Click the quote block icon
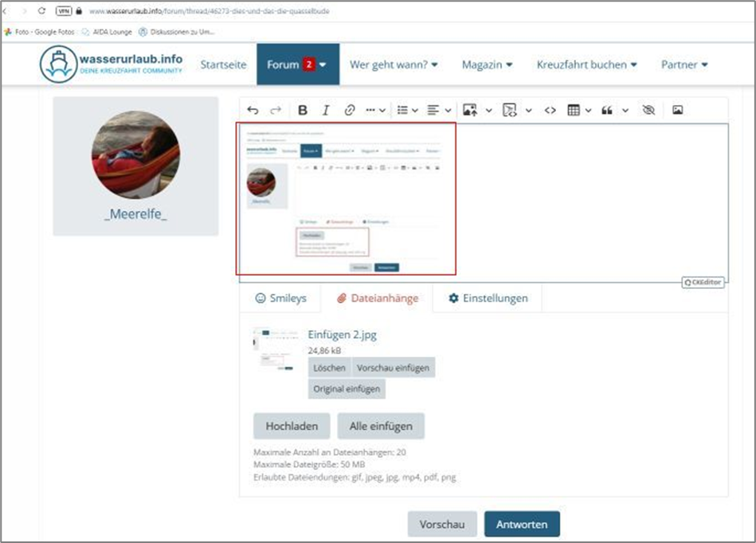 [x=607, y=111]
